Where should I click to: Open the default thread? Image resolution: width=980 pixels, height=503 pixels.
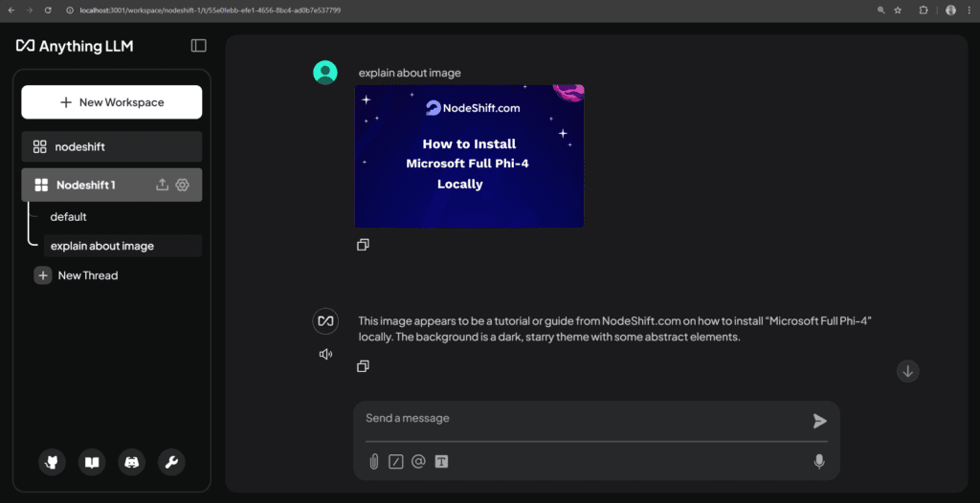68,217
